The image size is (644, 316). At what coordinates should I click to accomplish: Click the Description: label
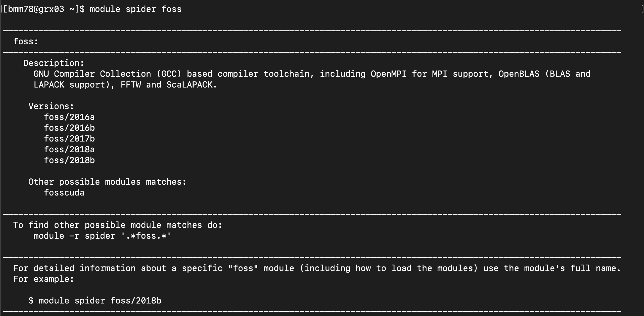click(54, 63)
